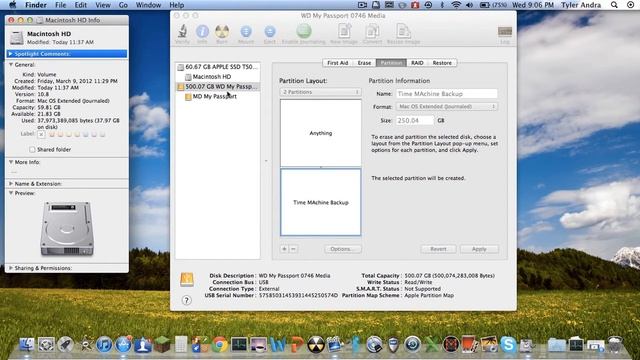The height and width of the screenshot is (360, 640).
Task: Open Microsoft Word from the Dock
Action: [x=278, y=345]
